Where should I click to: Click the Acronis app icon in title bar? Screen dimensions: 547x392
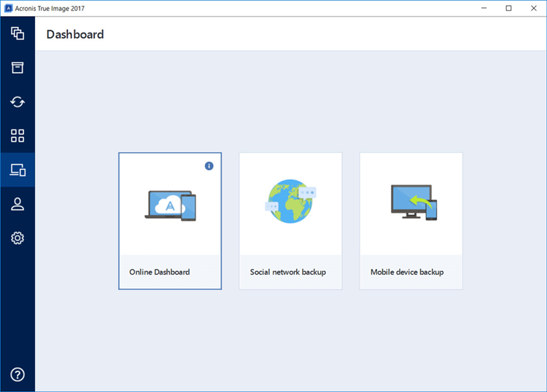pos(8,8)
